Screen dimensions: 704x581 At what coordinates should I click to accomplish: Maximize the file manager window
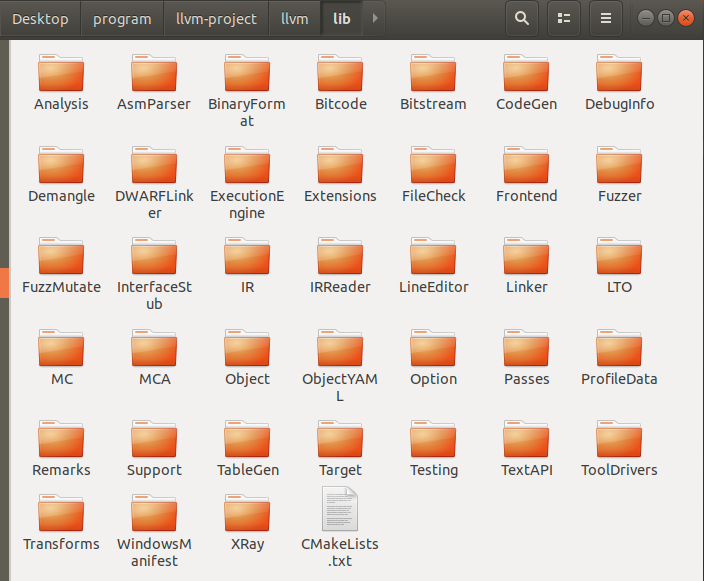(666, 18)
